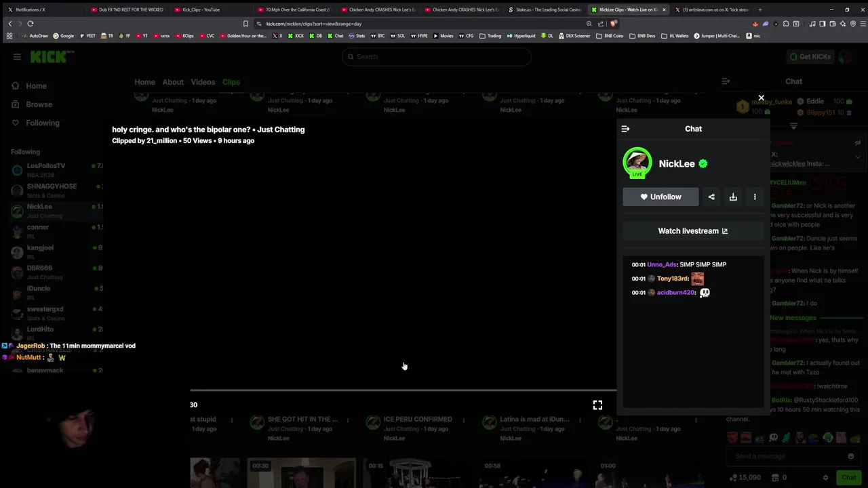Open ICE PERU CONFIRMED clip
Viewport: 868px width, 488px height.
pos(418,420)
